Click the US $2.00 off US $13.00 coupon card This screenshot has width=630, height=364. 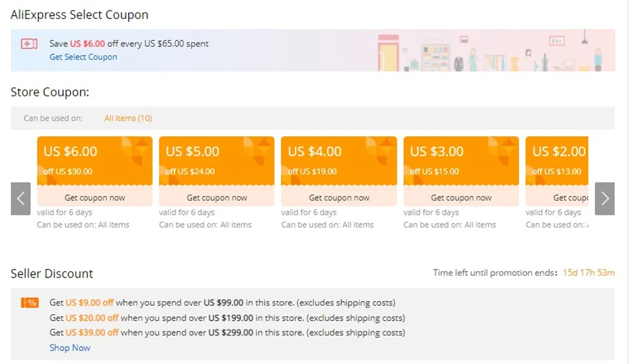pos(558,161)
